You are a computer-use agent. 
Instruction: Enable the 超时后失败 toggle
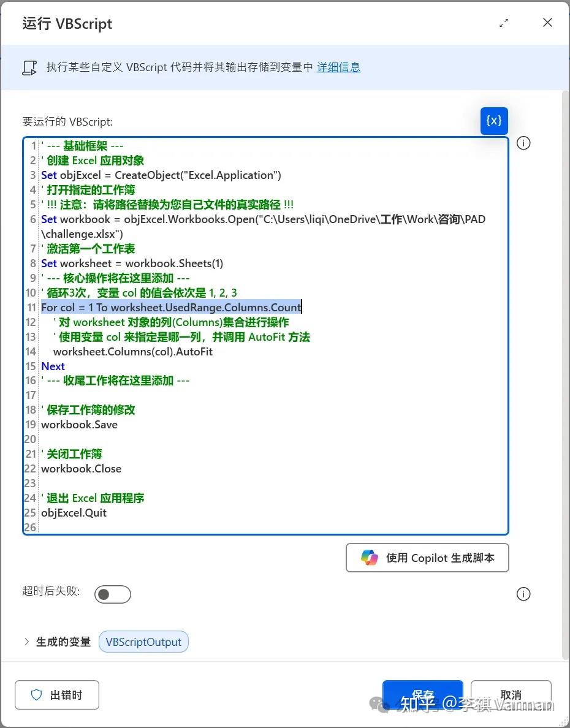pos(113,594)
